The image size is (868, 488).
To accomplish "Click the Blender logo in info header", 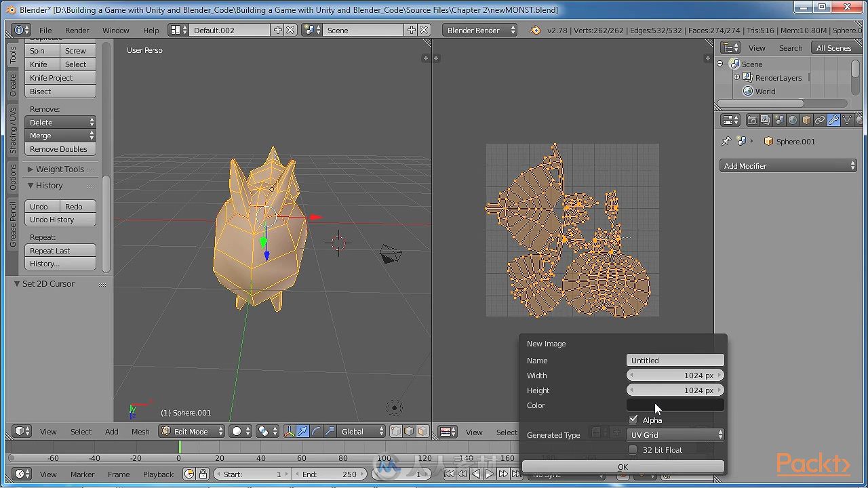I will point(535,30).
